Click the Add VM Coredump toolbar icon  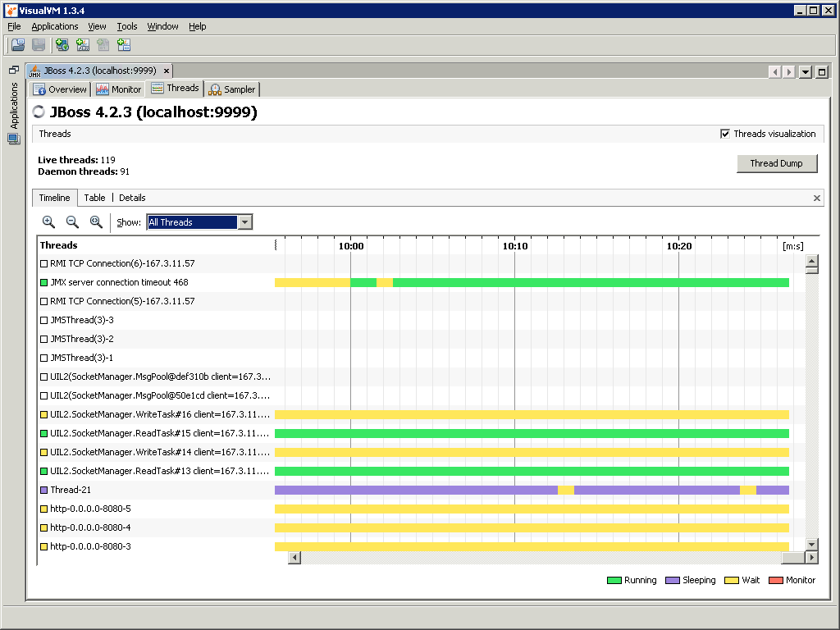[103, 45]
